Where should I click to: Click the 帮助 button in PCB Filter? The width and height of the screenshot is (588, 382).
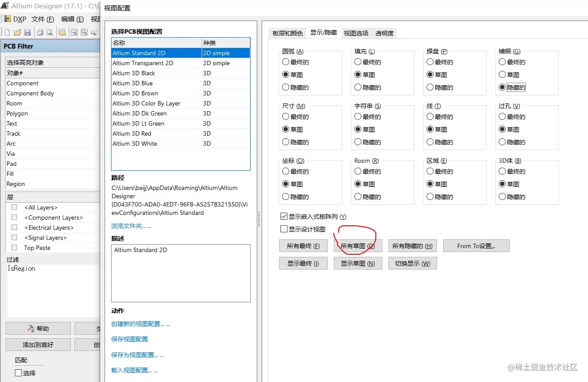38,329
